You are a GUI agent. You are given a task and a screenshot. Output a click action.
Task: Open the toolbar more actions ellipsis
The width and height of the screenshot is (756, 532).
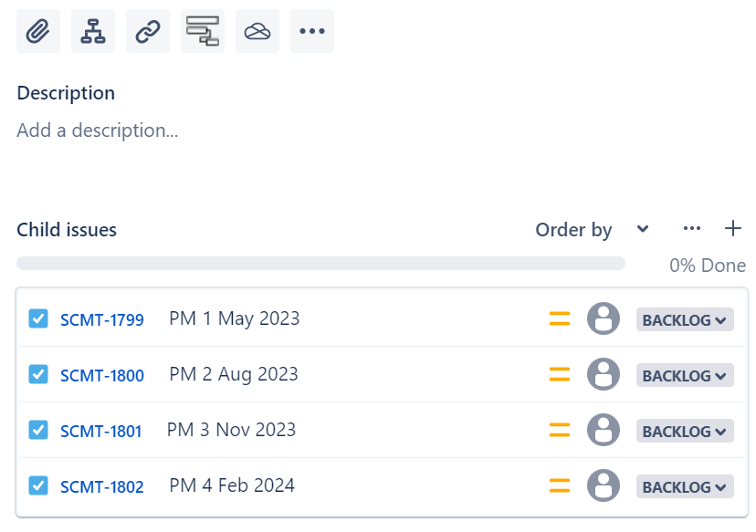312,31
